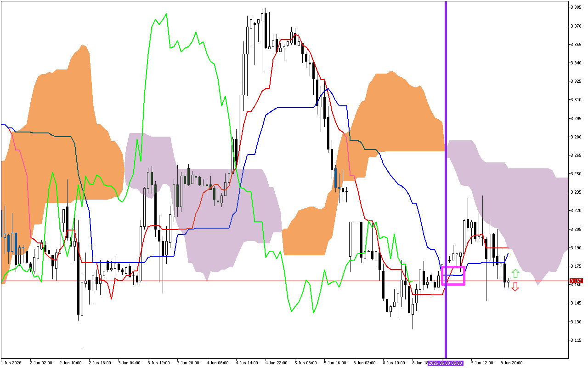
Task: Click time axis label 3 Jun 04:00
Action: point(129,363)
